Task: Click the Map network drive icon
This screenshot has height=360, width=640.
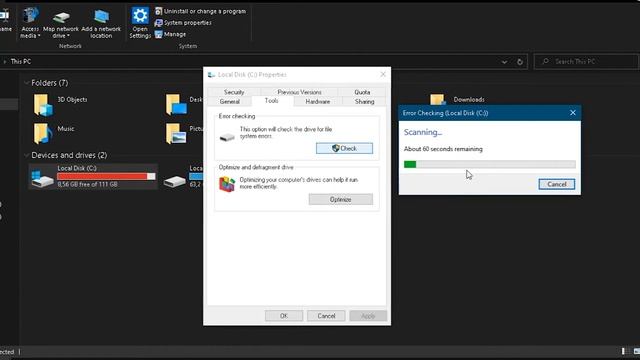Action: click(x=61, y=17)
